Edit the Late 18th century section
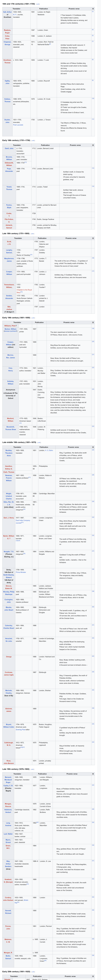Screen dimensions: 101x980 [x=32, y=234]
